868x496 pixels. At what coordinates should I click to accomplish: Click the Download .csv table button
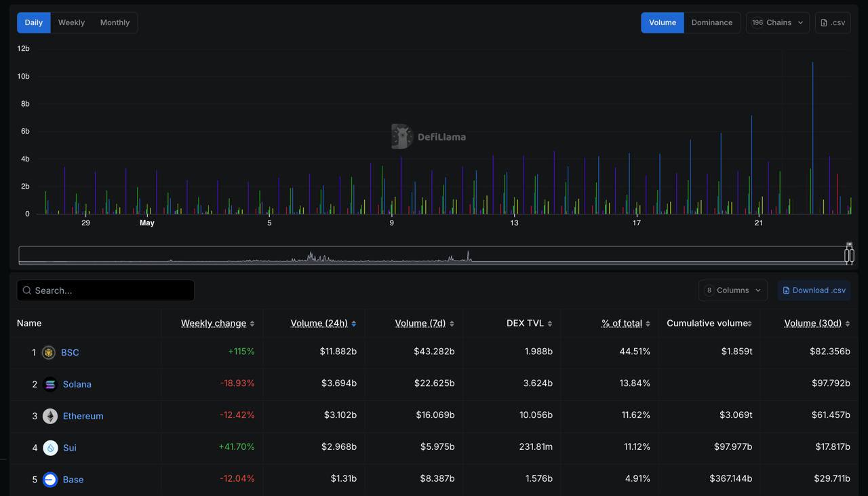pyautogui.click(x=814, y=290)
